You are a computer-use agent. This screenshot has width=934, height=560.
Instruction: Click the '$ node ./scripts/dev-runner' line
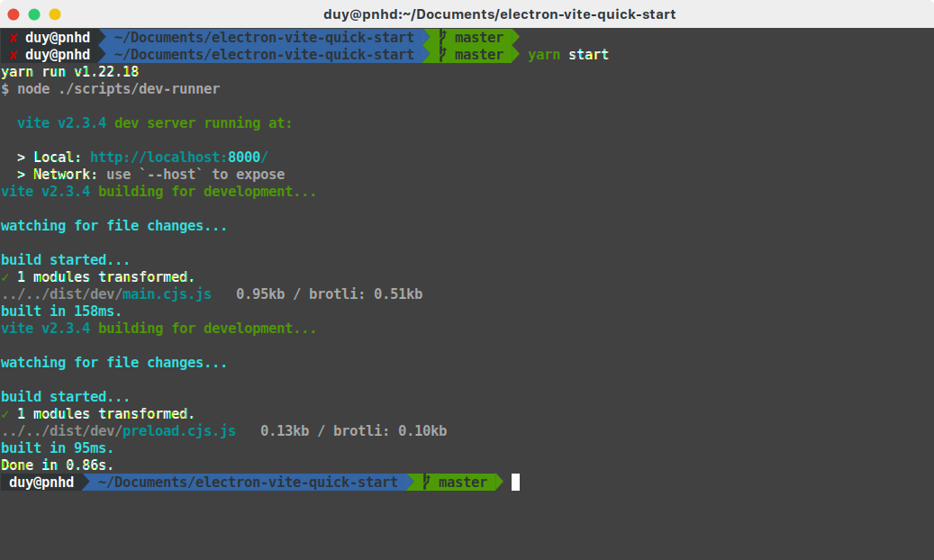pos(111,89)
